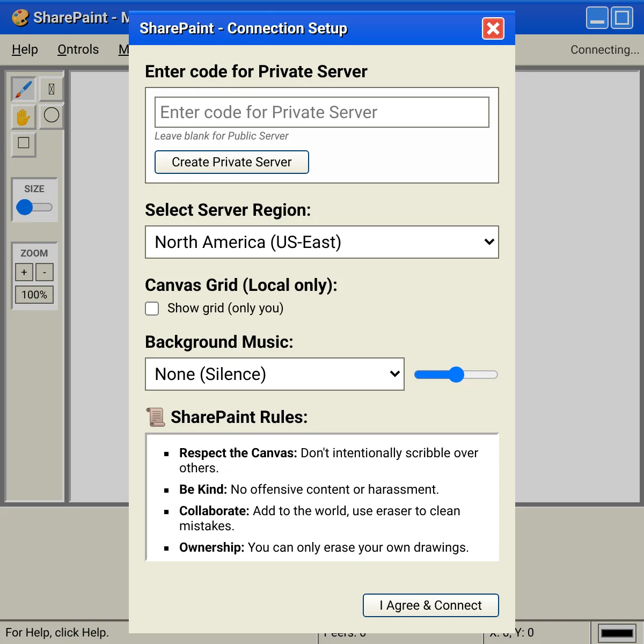Click the zoom in plus button

click(24, 272)
